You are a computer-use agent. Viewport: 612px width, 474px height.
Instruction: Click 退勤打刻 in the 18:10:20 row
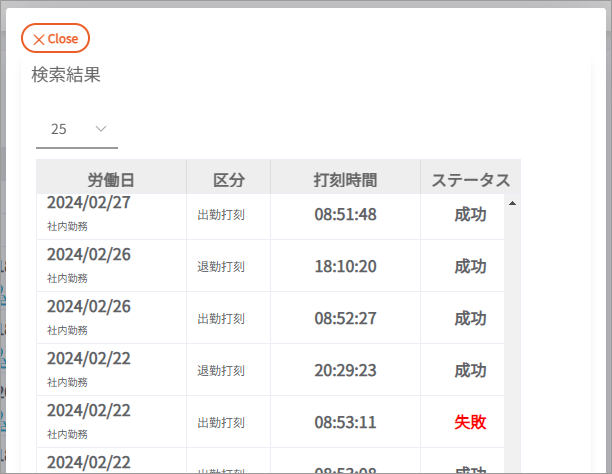click(221, 267)
